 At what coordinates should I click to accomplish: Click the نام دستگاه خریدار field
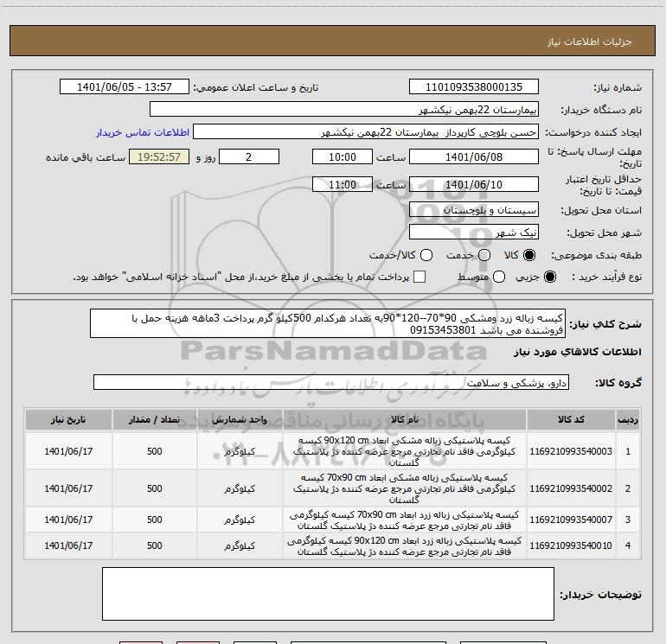click(343, 110)
